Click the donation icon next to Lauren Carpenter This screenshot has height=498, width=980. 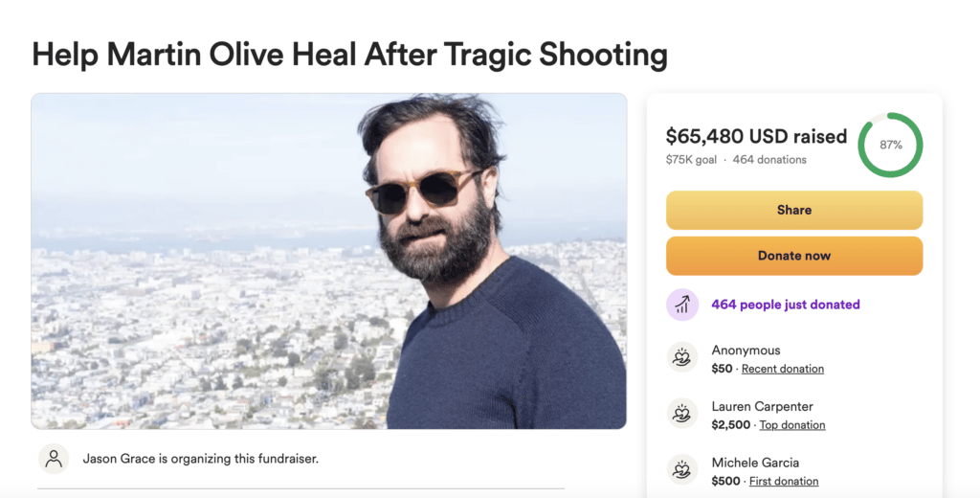(681, 414)
